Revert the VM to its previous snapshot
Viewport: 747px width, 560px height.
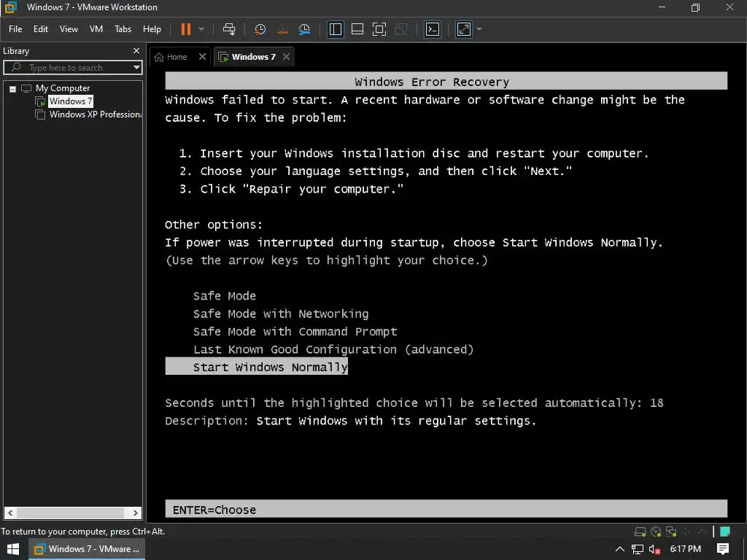click(x=282, y=29)
